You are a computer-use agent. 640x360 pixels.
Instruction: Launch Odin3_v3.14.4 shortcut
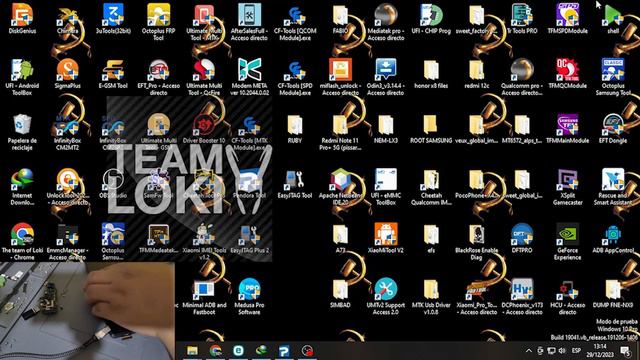(386, 70)
